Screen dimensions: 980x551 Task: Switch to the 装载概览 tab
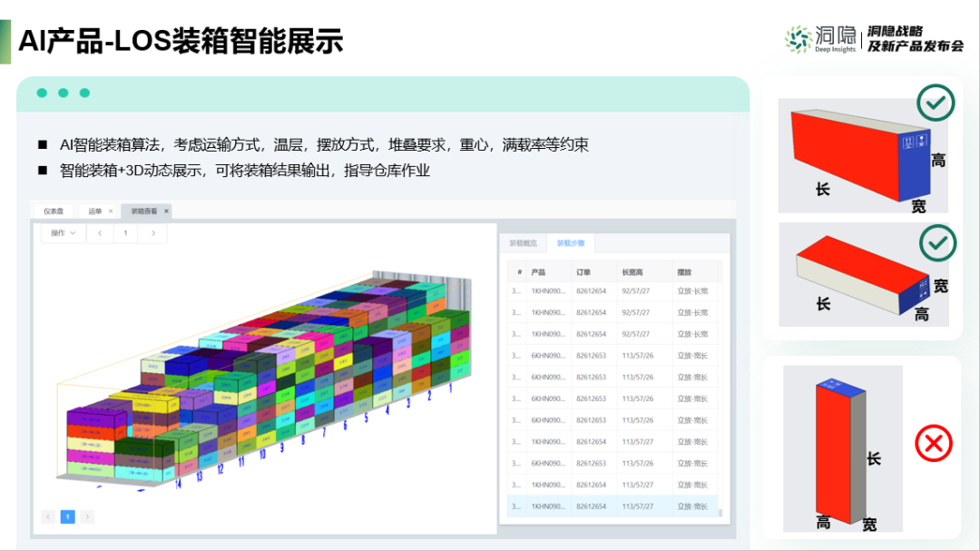point(523,243)
